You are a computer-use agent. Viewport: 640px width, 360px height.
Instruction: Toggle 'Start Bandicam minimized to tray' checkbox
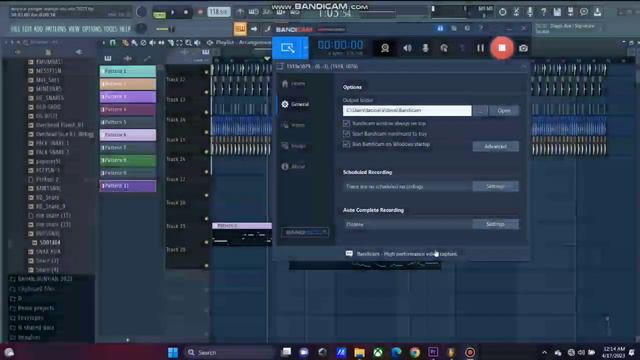coord(347,134)
